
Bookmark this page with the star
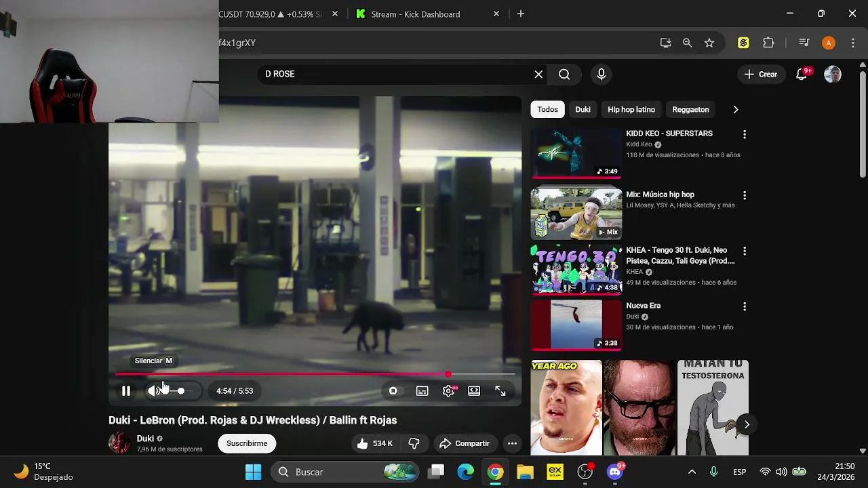point(709,43)
